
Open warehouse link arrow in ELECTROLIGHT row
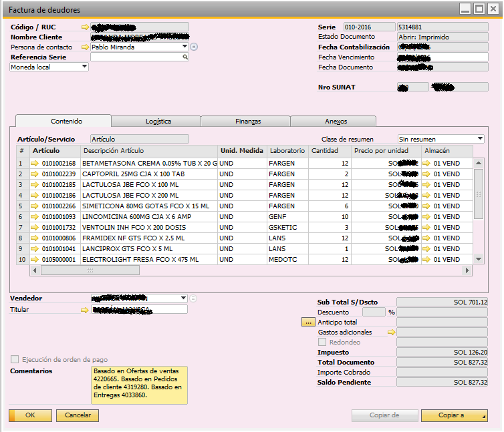(426, 260)
